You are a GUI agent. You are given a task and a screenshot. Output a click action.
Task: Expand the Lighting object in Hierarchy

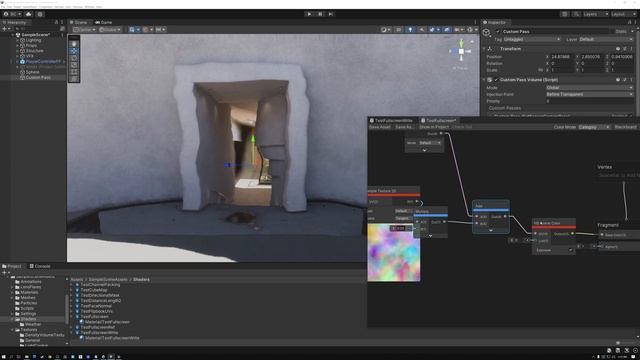pyautogui.click(x=18, y=40)
